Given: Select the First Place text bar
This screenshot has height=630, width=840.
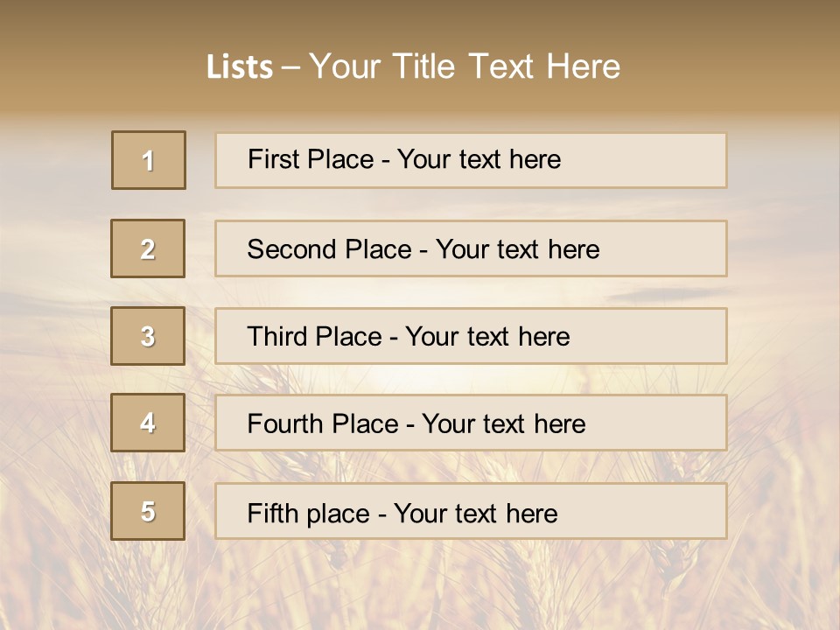Looking at the screenshot, I should pos(471,160).
